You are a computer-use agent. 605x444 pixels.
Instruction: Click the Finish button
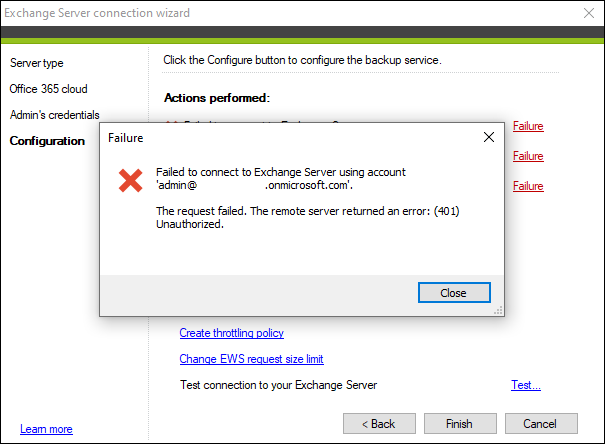click(460, 424)
